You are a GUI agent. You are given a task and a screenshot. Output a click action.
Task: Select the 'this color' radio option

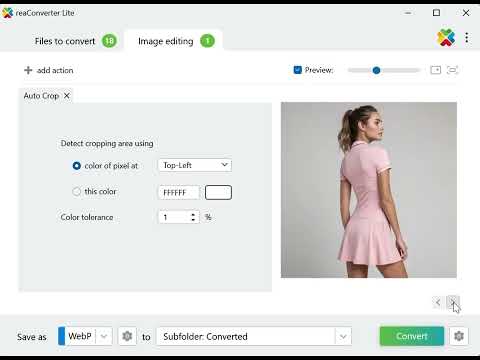(77, 192)
